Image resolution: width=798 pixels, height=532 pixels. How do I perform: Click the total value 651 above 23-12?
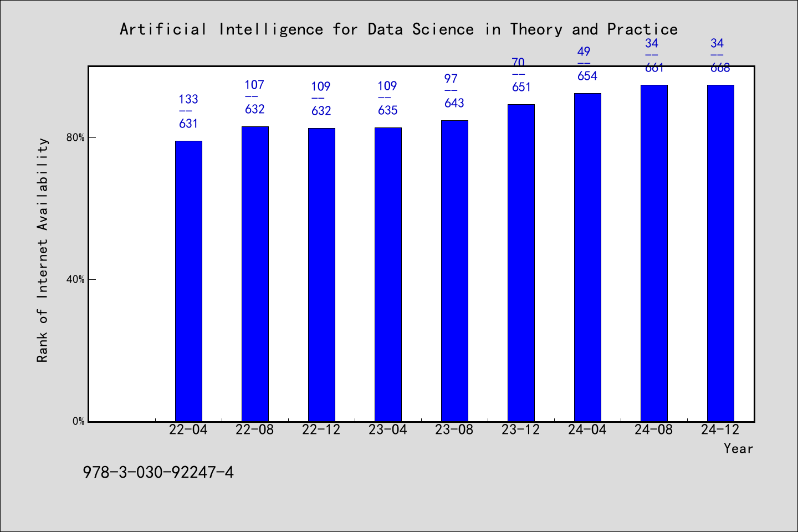click(521, 87)
